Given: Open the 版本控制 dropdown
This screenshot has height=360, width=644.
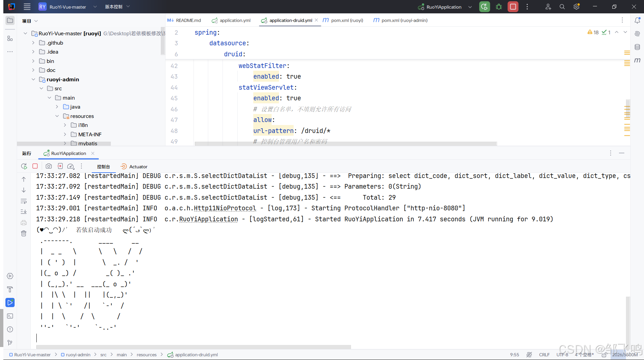Looking at the screenshot, I should [x=117, y=7].
